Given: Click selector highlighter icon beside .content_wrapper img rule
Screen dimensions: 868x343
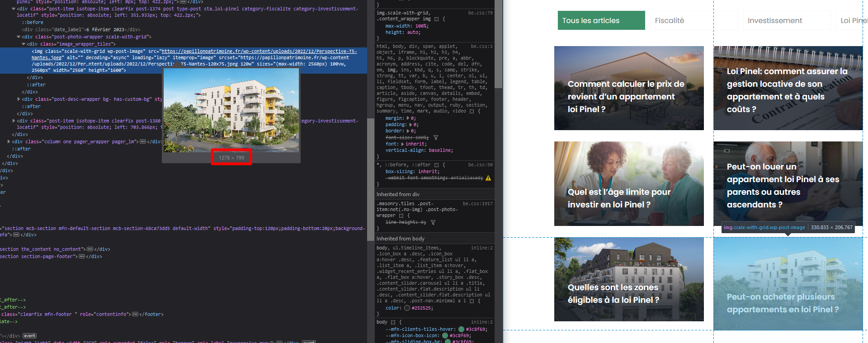Looking at the screenshot, I should (436, 19).
